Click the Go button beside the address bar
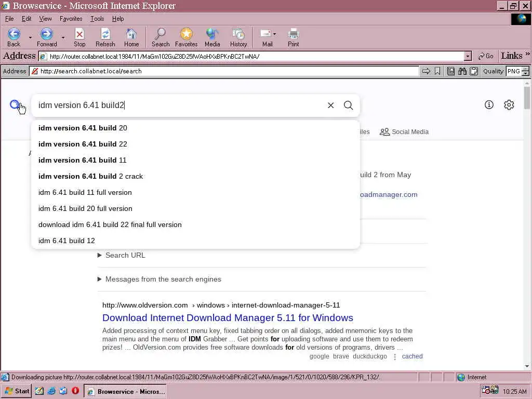The width and height of the screenshot is (532, 399). 486,56
